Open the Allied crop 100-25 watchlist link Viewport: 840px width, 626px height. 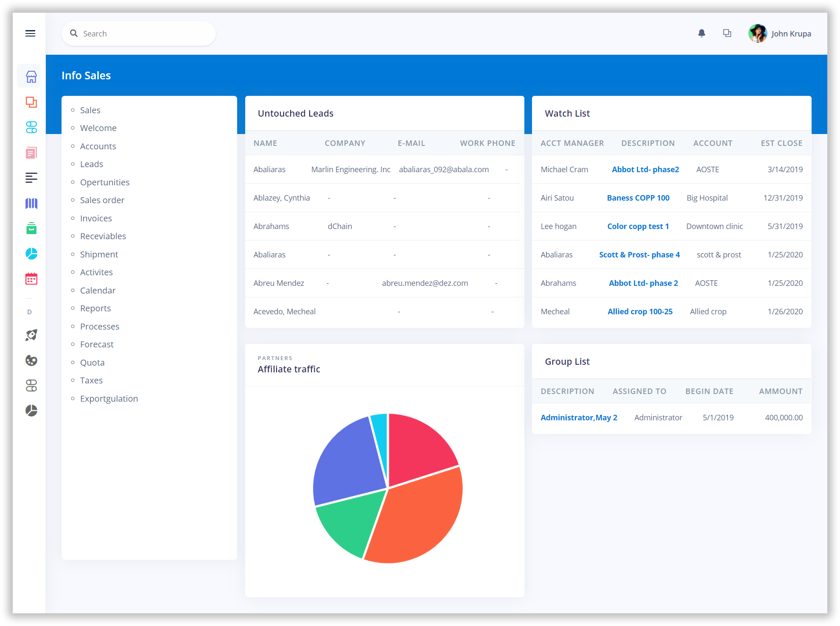639,311
